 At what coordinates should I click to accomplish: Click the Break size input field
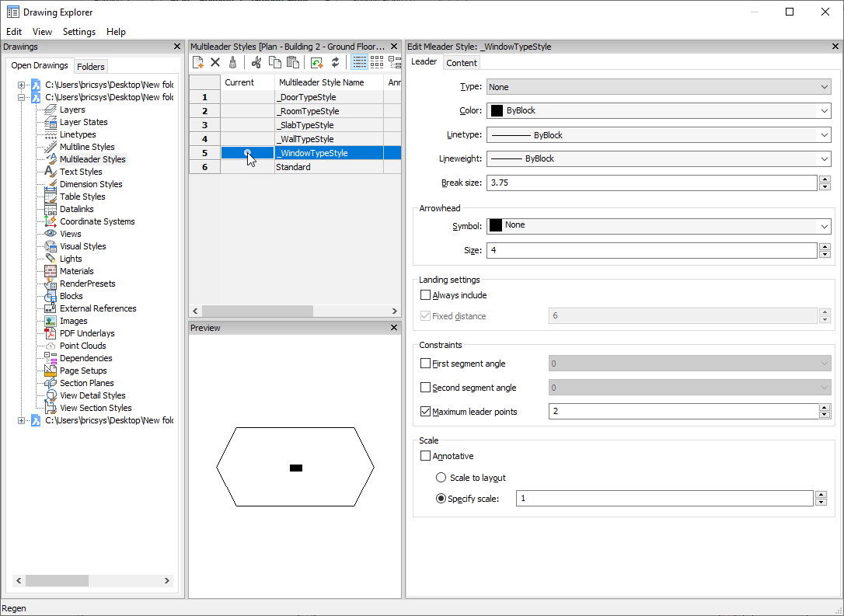coord(651,183)
